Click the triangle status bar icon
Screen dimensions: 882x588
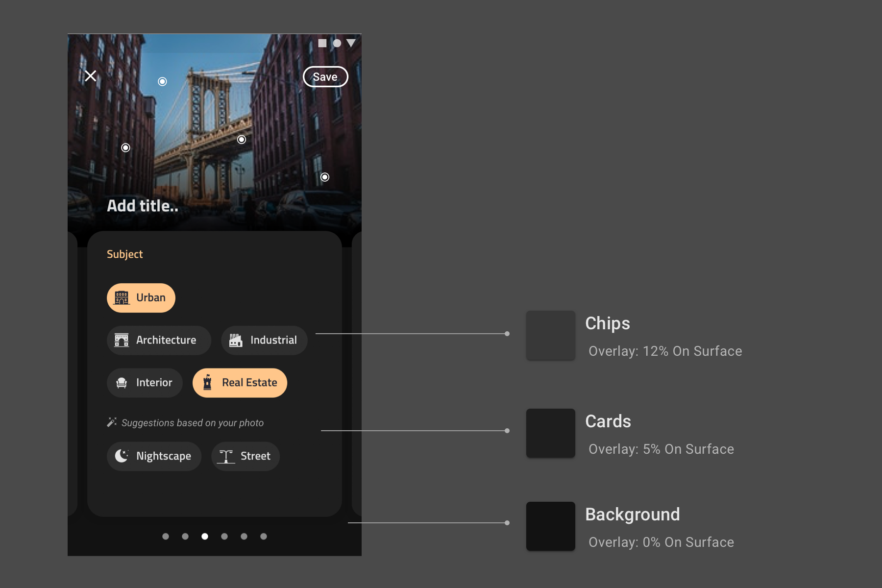(351, 43)
